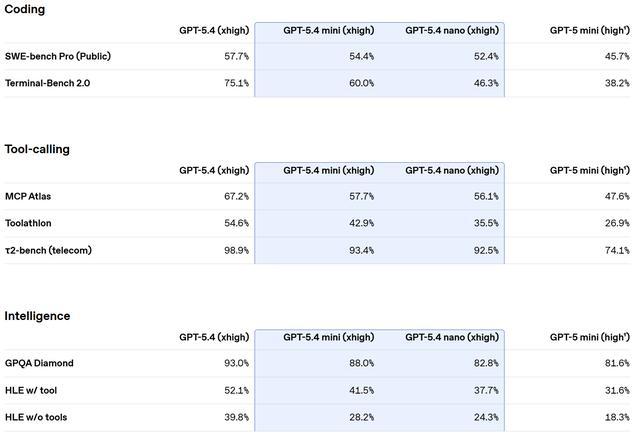Click the 24.3% HLE w/o tools value
The height and width of the screenshot is (435, 640).
(485, 417)
